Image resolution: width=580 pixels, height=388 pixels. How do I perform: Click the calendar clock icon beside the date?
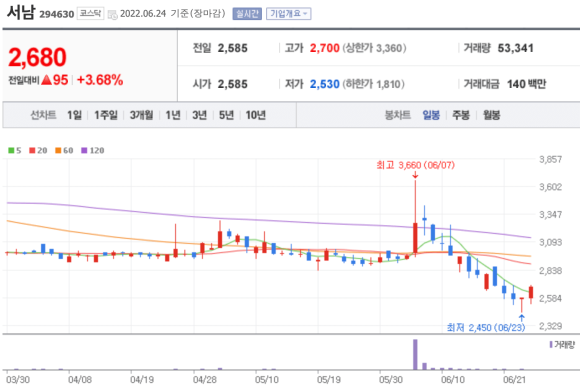[112, 14]
